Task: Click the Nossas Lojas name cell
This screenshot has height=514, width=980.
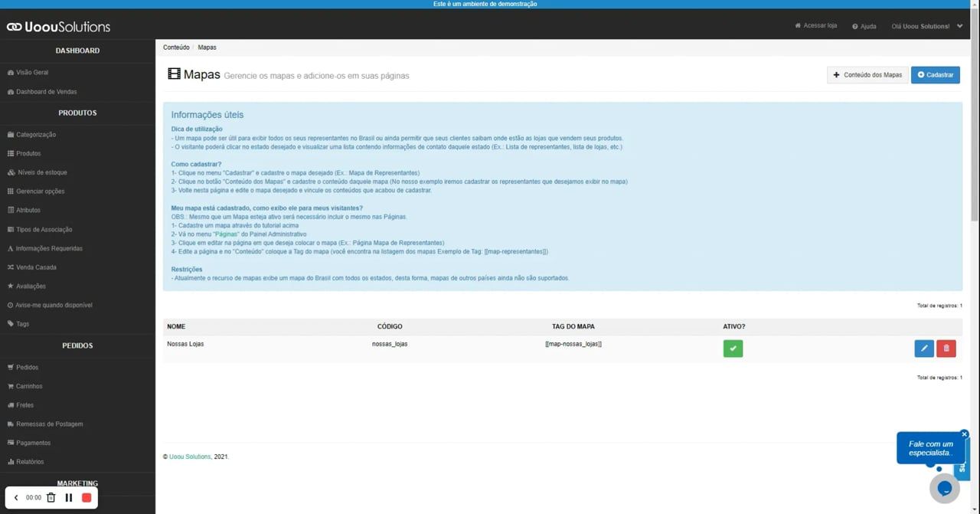Action: [185, 344]
